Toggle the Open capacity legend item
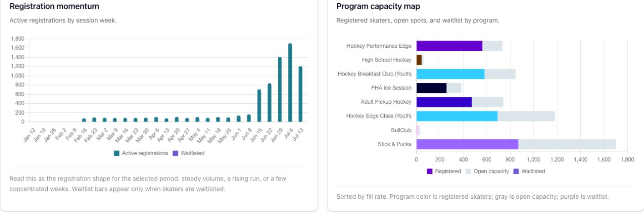 487,172
